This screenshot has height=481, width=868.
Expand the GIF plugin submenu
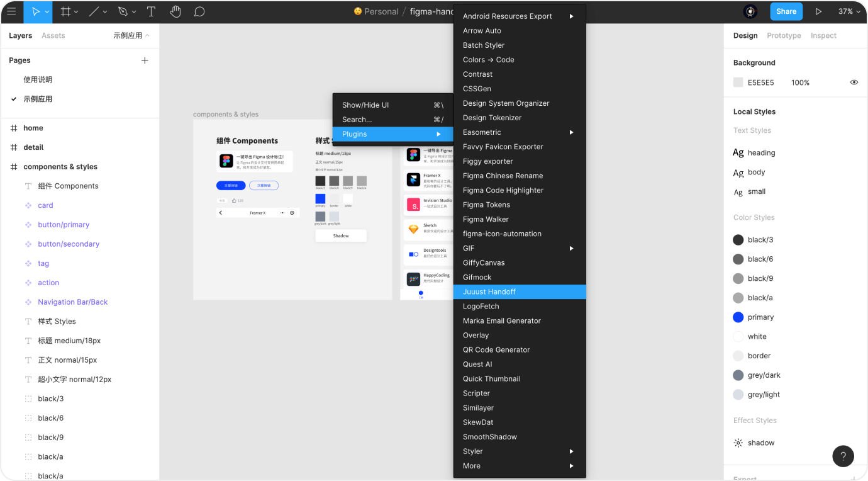click(x=571, y=248)
